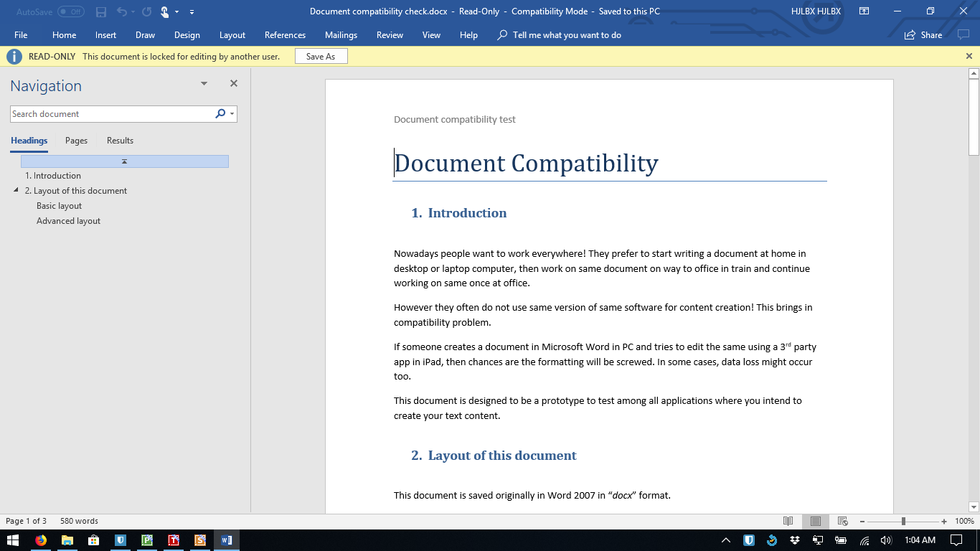Click the Touch/Mouse Mode icon
The image size is (980, 551).
164,12
